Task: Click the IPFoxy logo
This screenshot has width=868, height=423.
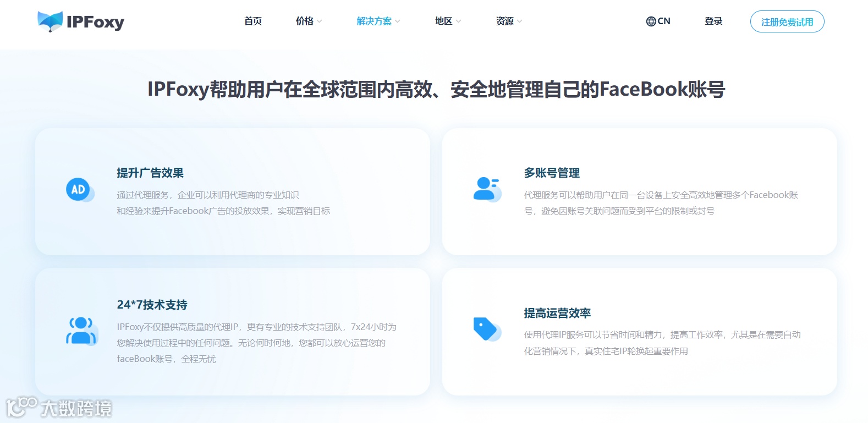Action: tap(81, 21)
